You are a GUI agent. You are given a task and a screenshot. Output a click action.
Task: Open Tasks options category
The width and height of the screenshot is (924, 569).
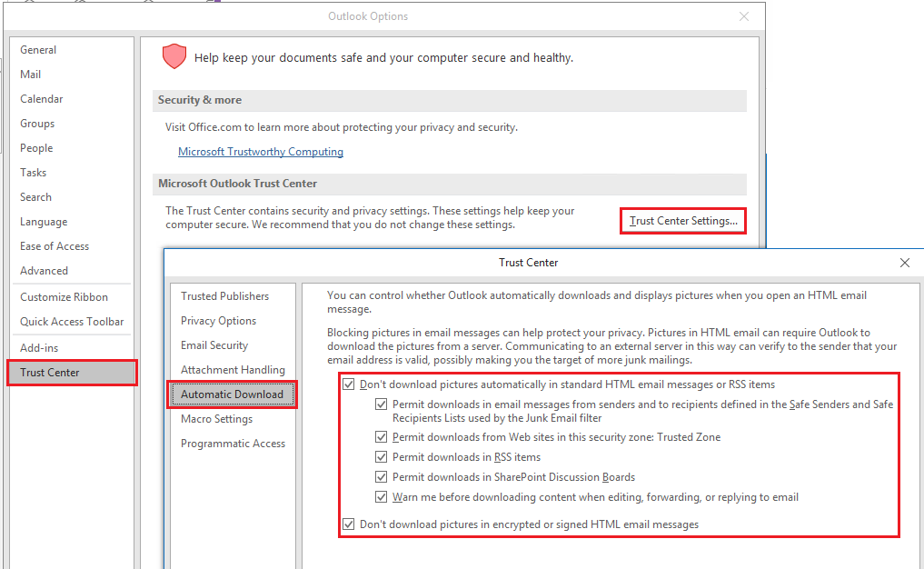(33, 173)
